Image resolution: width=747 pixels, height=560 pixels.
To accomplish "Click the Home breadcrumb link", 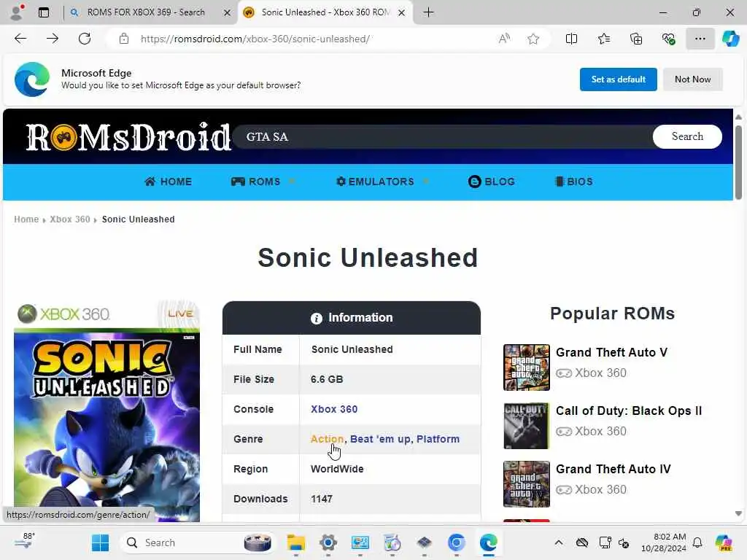I will pos(26,219).
